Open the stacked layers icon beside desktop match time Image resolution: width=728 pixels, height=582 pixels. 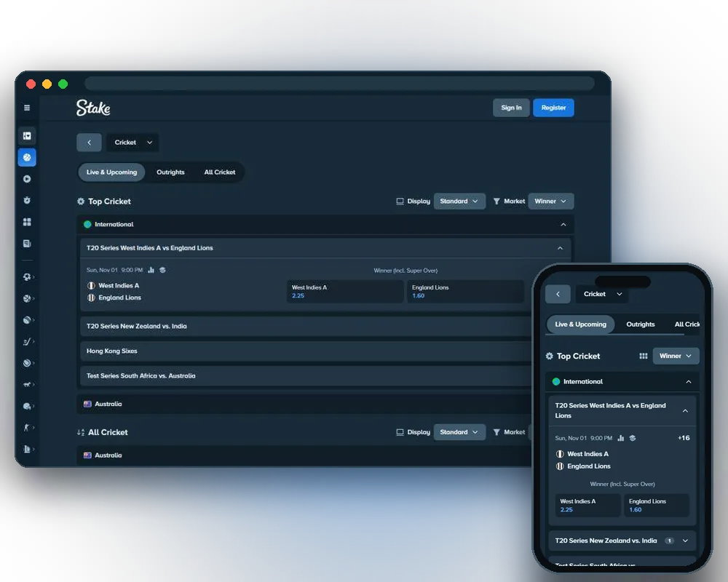[x=162, y=270]
